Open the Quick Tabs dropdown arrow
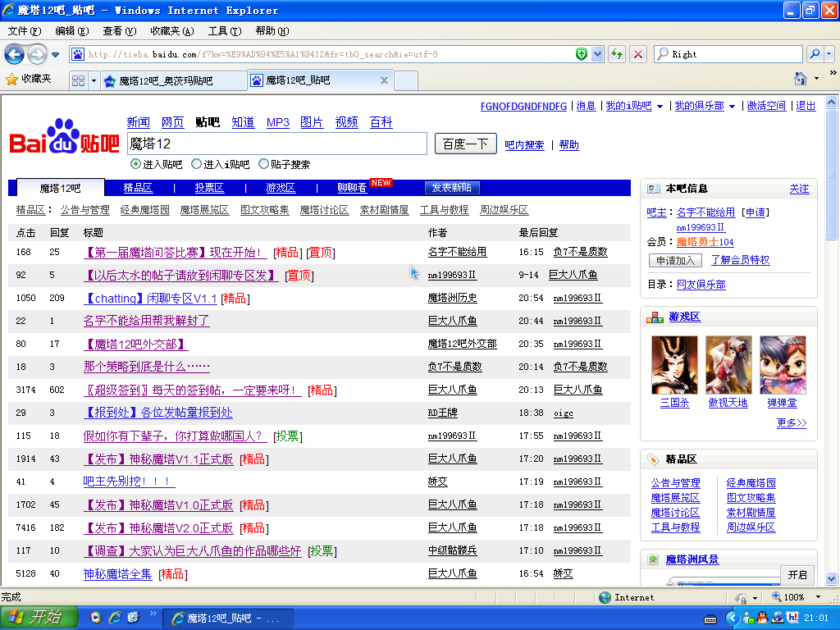840x630 pixels. click(x=94, y=81)
